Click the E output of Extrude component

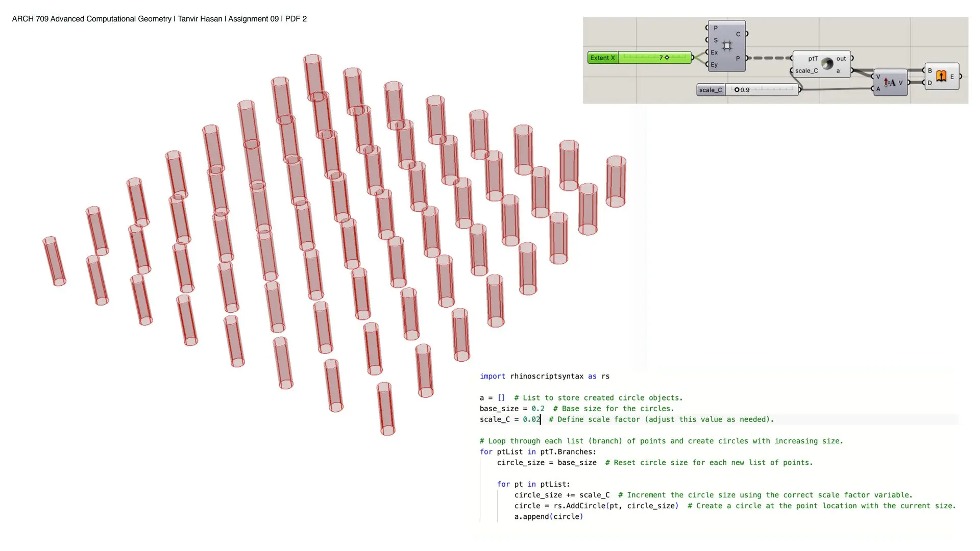pos(952,77)
